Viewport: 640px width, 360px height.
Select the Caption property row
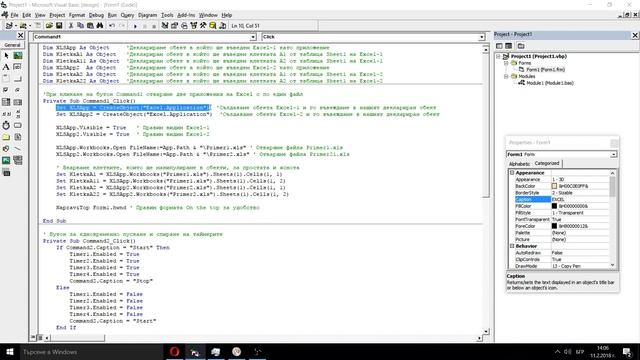(562, 200)
